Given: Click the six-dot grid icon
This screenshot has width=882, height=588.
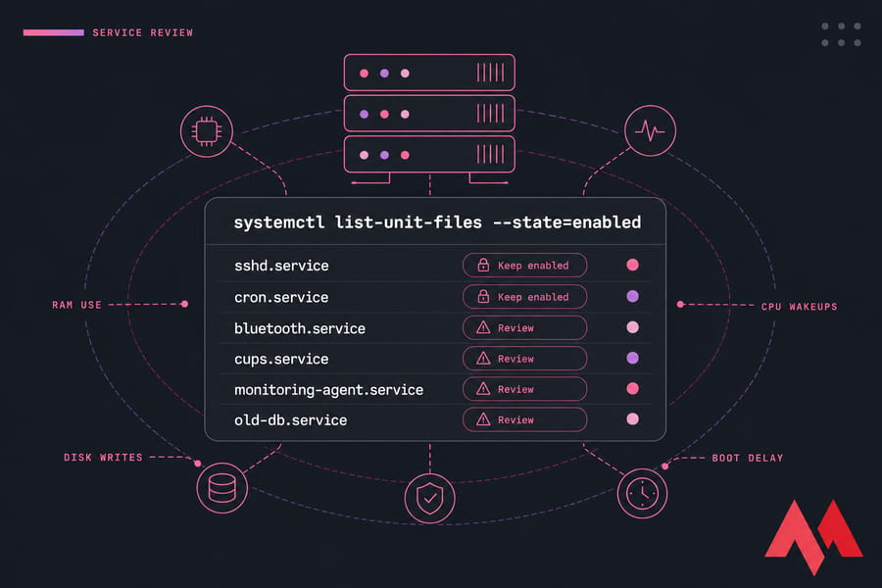Looking at the screenshot, I should click(x=841, y=34).
